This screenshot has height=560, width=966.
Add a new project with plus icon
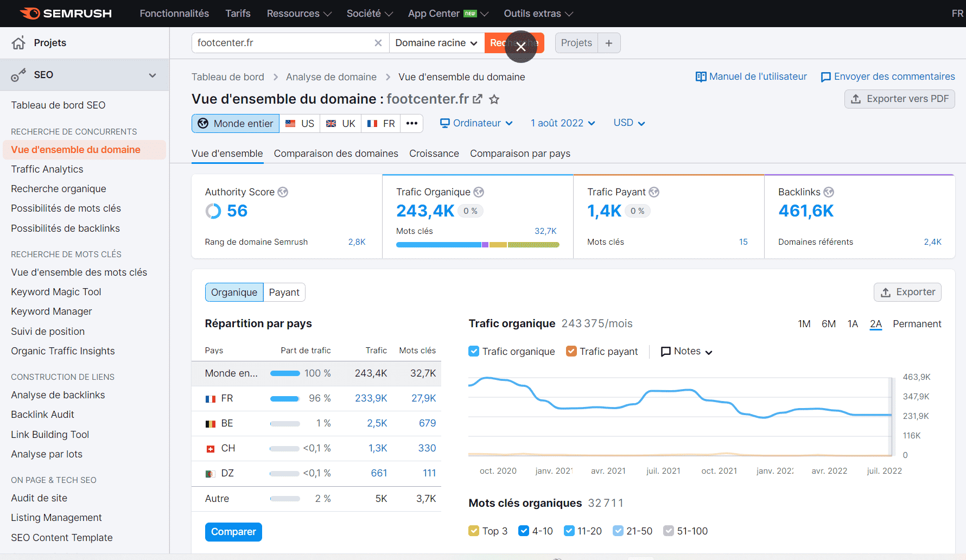(609, 43)
